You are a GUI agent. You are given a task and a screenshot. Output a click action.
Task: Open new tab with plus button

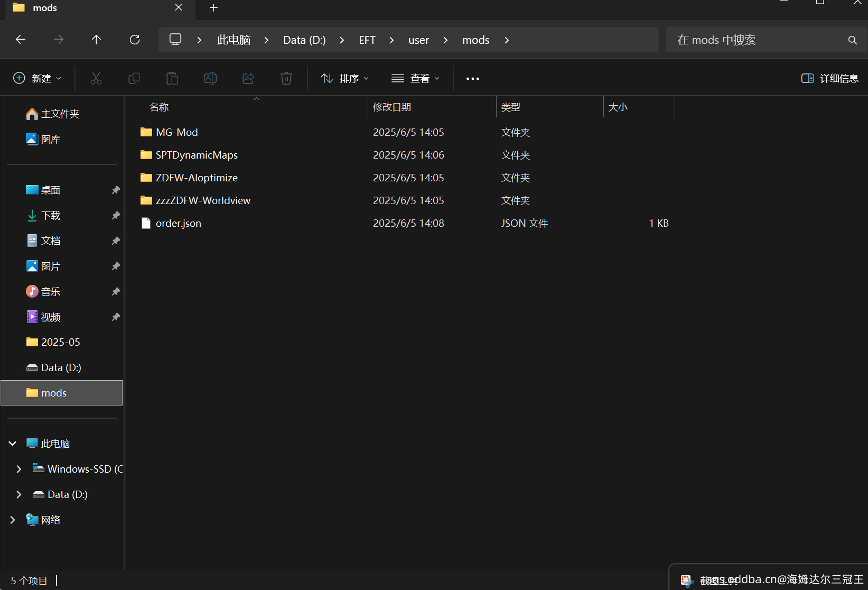pos(213,8)
